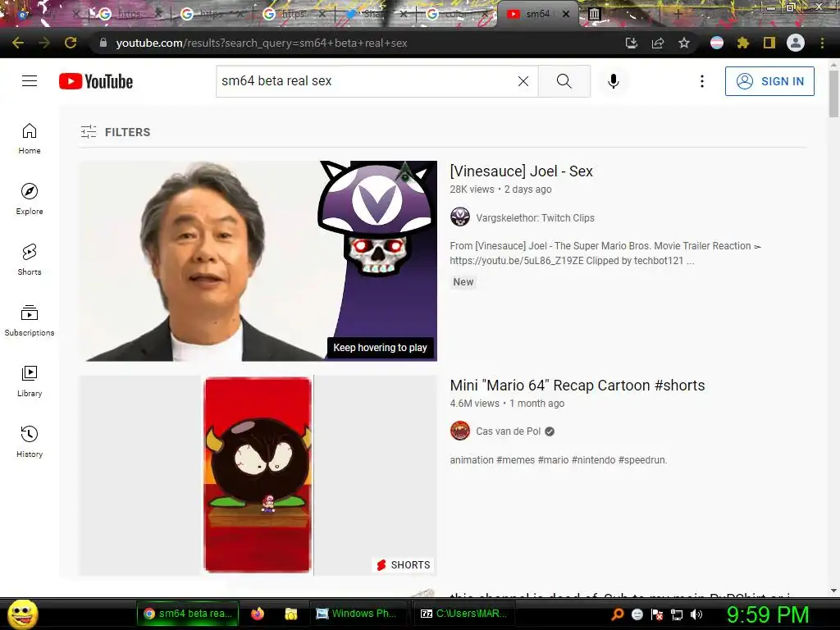Open Subscriptions in the sidebar
The width and height of the screenshot is (840, 630).
[30, 321]
